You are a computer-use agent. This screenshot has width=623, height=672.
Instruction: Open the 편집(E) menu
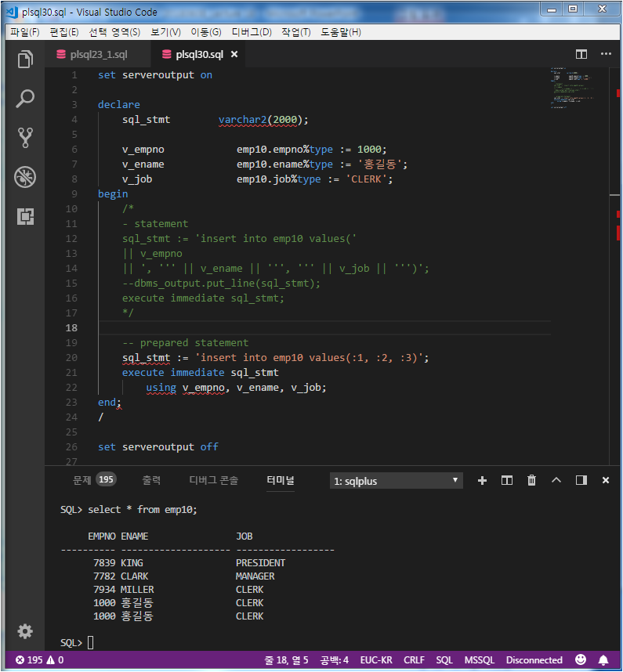coord(64,32)
